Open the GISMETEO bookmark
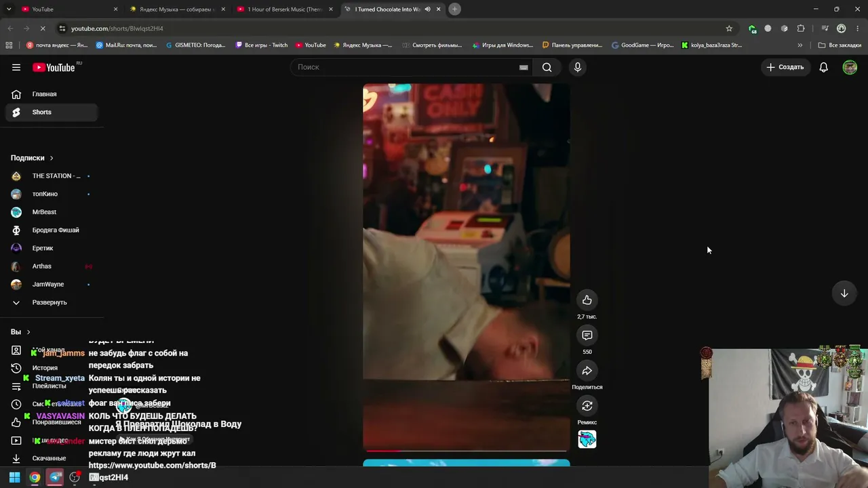 coord(195,45)
